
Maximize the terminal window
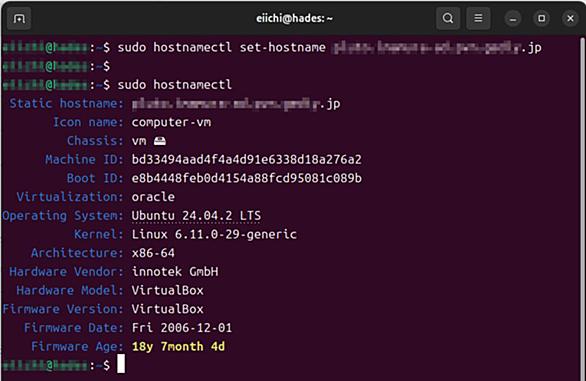coord(542,18)
